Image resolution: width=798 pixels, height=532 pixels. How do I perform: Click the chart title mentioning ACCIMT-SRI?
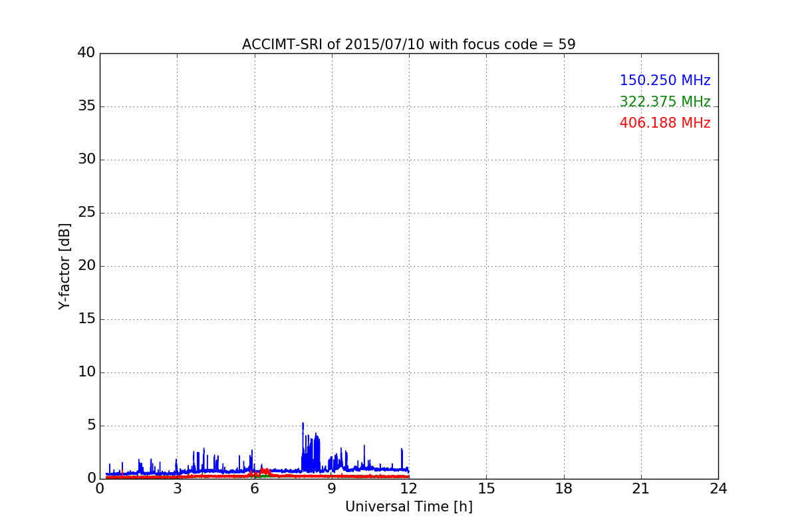[x=408, y=45]
